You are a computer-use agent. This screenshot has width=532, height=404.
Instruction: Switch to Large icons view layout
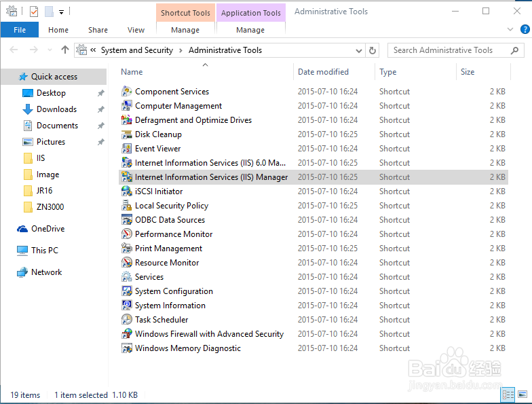(x=522, y=394)
